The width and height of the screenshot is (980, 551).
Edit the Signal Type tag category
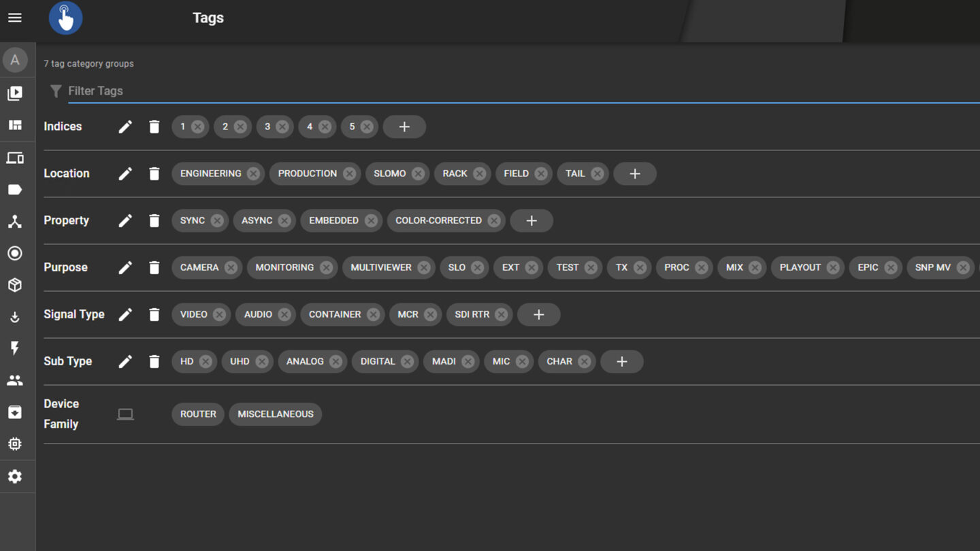pyautogui.click(x=125, y=314)
